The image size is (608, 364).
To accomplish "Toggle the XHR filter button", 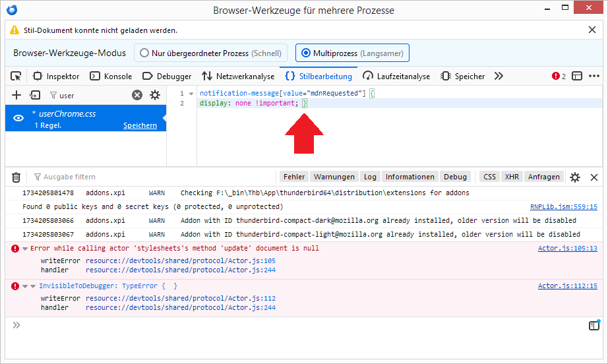I will pos(512,177).
